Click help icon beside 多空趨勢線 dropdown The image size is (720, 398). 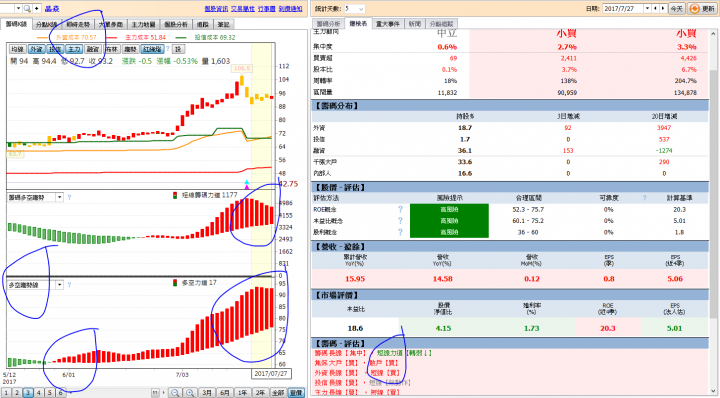[x=69, y=285]
